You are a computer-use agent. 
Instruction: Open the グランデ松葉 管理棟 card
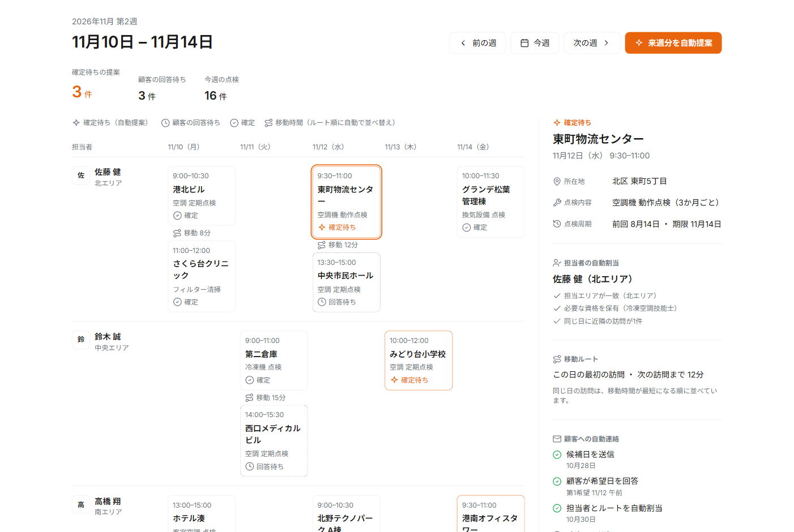point(490,202)
